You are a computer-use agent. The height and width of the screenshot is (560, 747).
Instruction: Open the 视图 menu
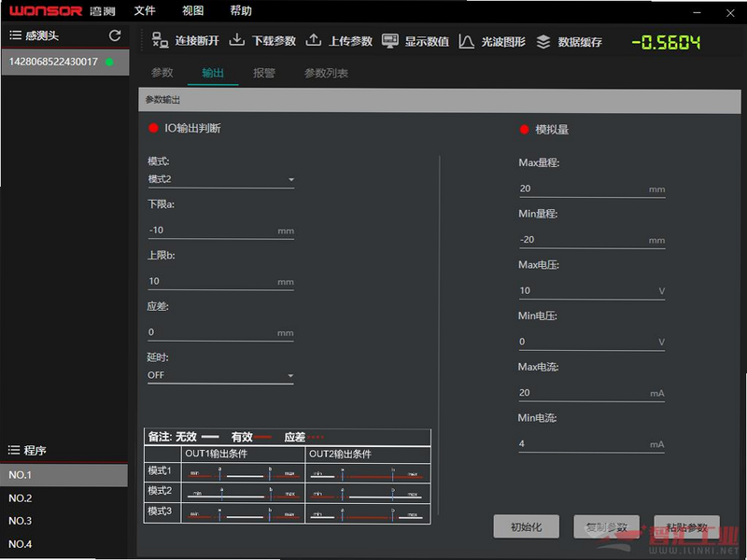pos(193,10)
